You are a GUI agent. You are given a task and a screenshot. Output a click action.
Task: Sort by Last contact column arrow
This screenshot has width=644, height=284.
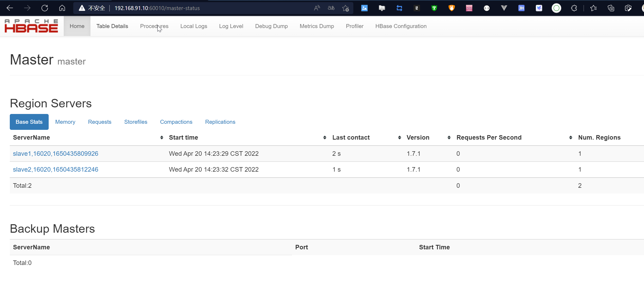point(399,138)
